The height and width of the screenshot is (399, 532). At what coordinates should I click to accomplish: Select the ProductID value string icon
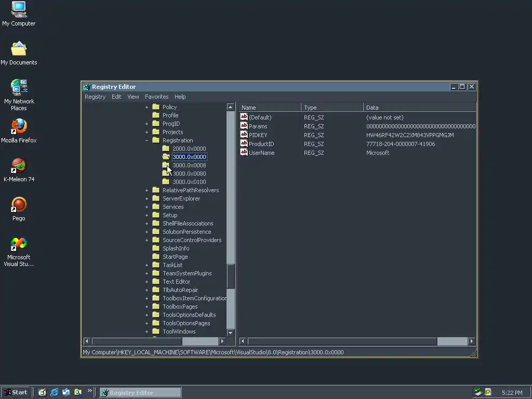click(244, 143)
